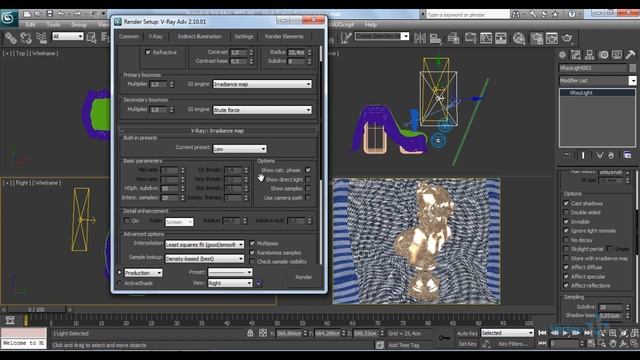Click the 3ds Max application logo button
640x360 pixels.
point(9,18)
